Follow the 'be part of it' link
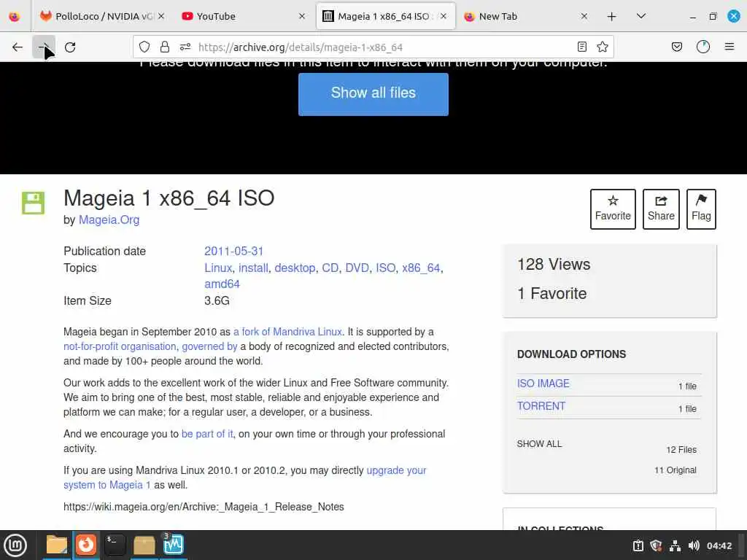The image size is (747, 560). 207,434
